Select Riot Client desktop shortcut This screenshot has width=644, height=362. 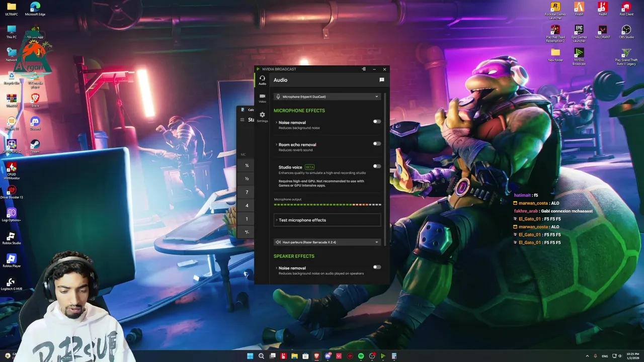point(626,9)
